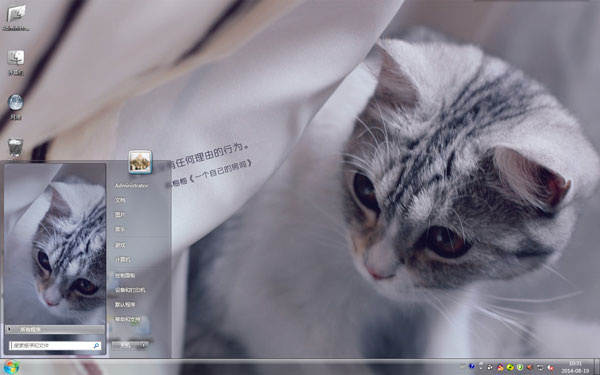The width and height of the screenshot is (600, 375).
Task: Click the Shut down (关机) button
Action: tap(125, 346)
